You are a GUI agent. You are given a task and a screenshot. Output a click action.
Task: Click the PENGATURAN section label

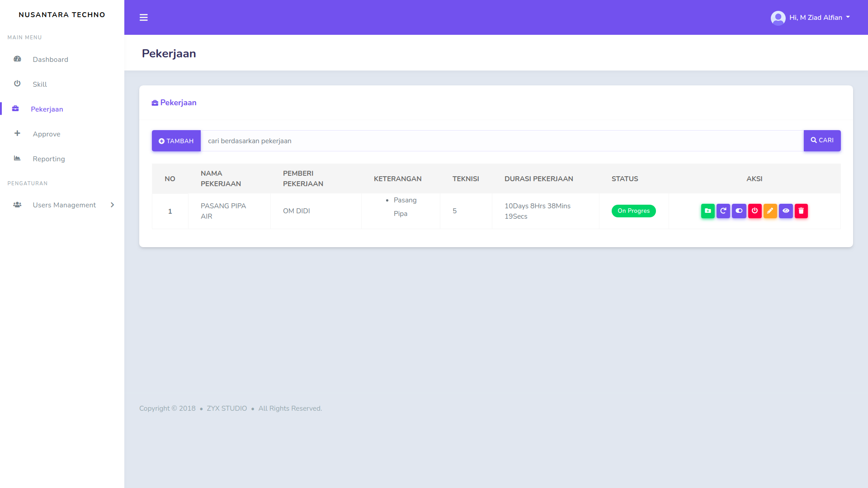click(27, 183)
